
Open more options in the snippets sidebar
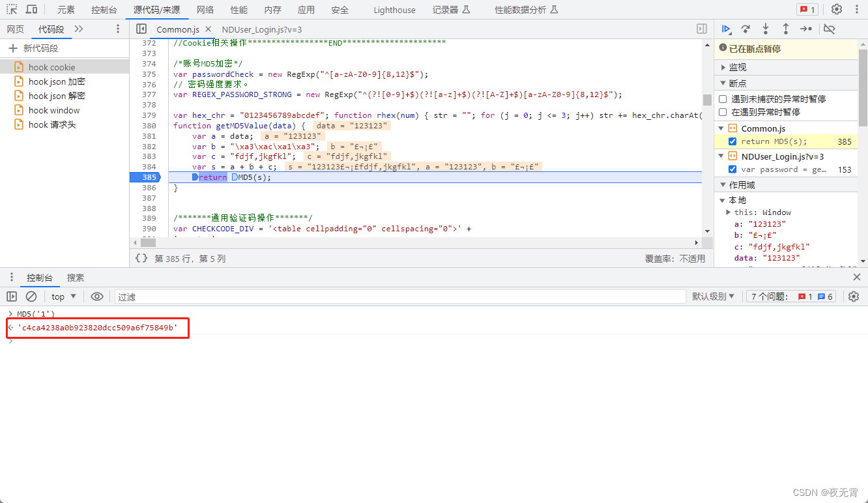118,29
